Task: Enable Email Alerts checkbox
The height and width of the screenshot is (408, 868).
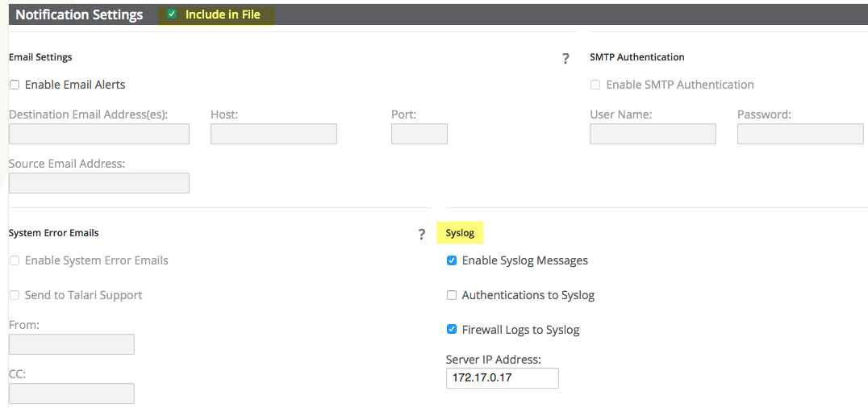Action: tap(15, 85)
